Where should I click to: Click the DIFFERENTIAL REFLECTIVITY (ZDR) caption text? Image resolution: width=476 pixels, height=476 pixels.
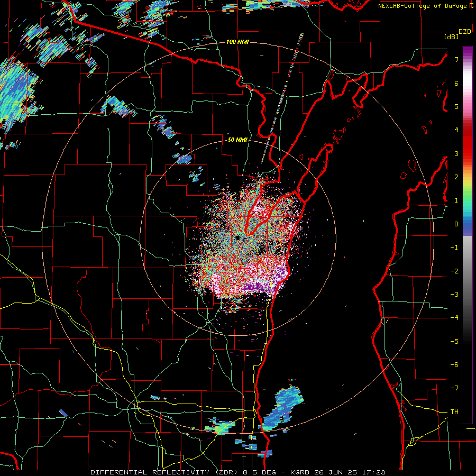(x=165, y=472)
